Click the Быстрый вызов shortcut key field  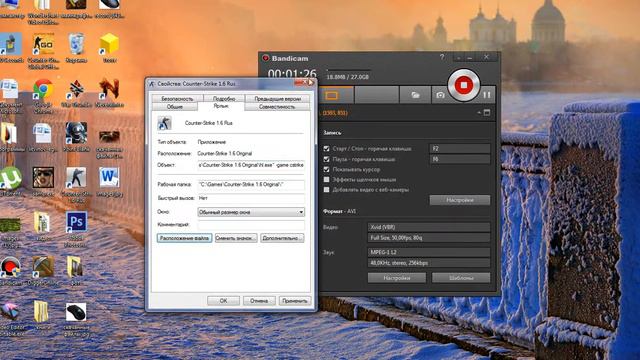click(251, 198)
